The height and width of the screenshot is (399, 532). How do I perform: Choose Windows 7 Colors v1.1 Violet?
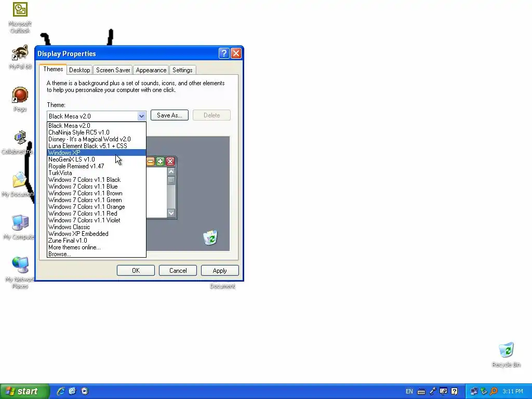tap(96, 220)
